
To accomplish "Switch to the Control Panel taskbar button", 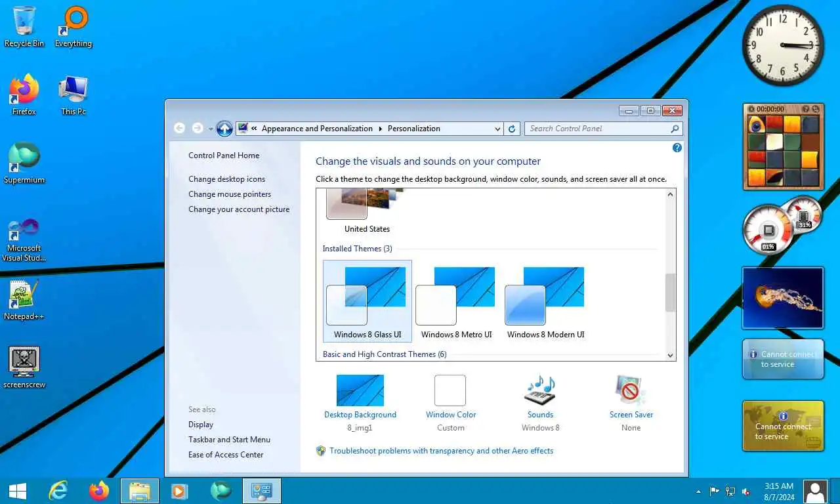I will [x=262, y=491].
